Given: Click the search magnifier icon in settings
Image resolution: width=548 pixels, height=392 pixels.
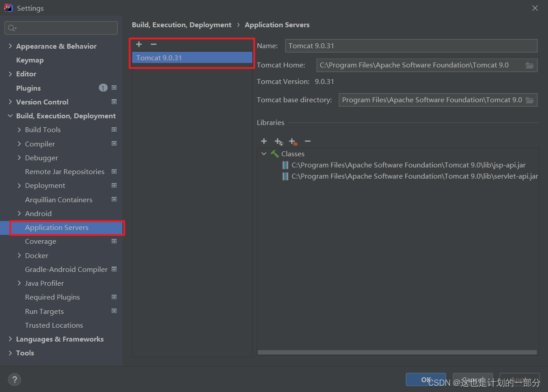Looking at the screenshot, I should 12,28.
